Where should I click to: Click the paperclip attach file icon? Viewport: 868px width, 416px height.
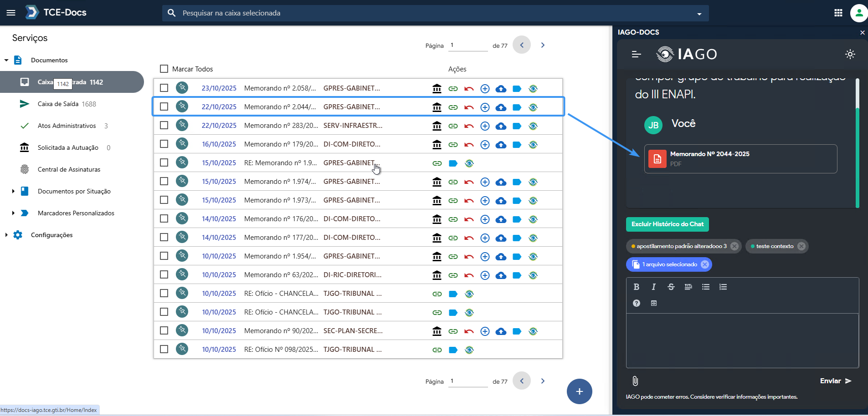tap(635, 381)
